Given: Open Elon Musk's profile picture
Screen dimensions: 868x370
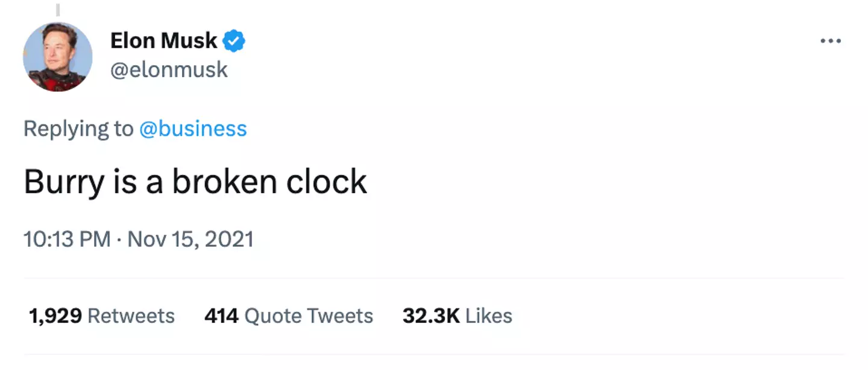Looking at the screenshot, I should 58,57.
